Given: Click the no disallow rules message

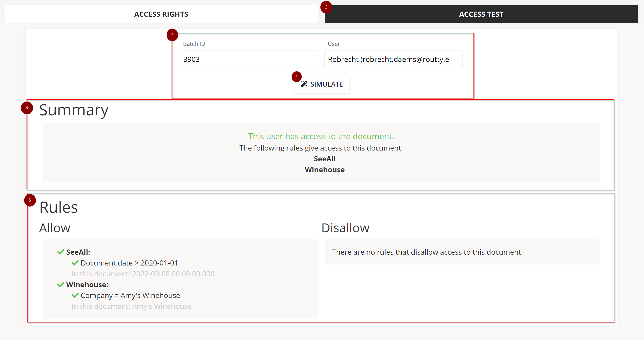Looking at the screenshot, I should (x=427, y=252).
